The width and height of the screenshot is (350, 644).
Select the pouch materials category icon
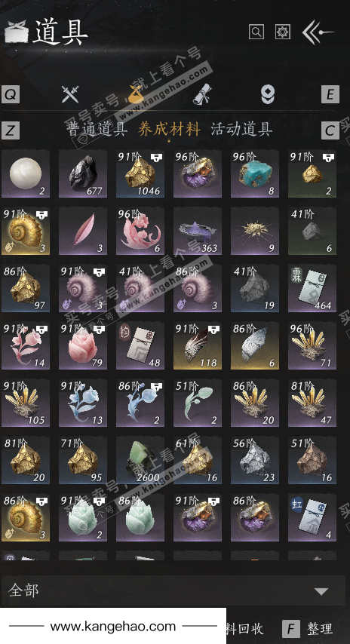click(x=136, y=94)
